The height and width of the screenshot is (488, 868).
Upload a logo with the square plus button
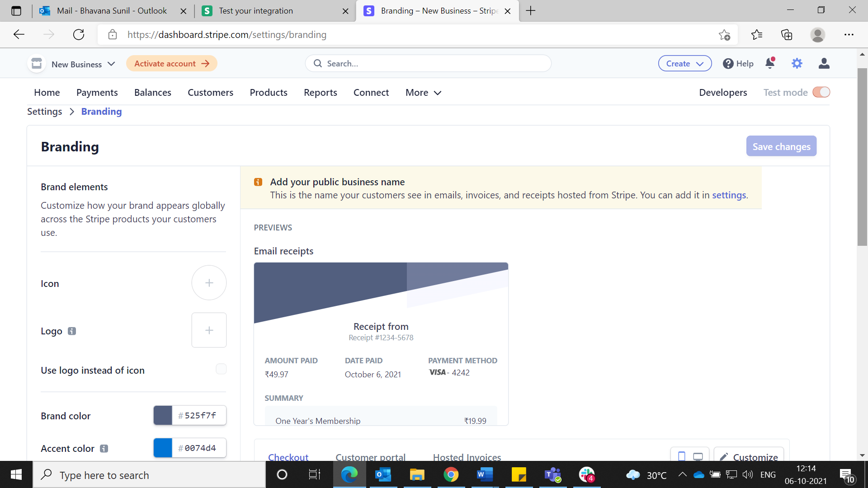(x=209, y=330)
